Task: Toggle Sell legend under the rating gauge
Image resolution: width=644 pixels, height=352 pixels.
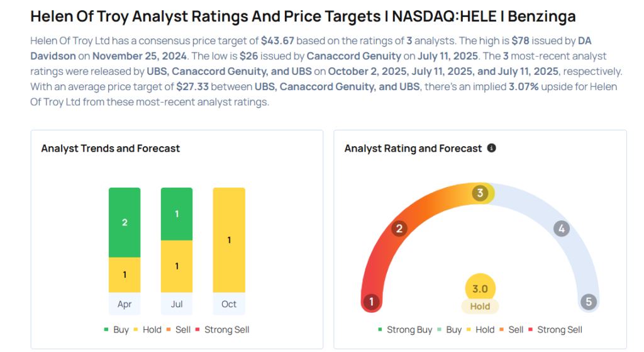Action: [511, 329]
